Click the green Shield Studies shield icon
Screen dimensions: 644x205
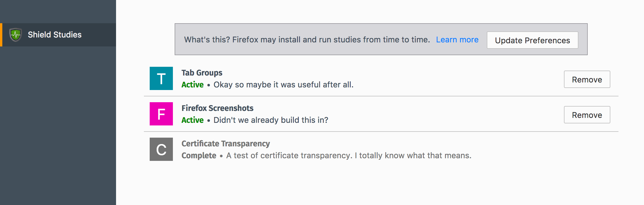click(15, 35)
